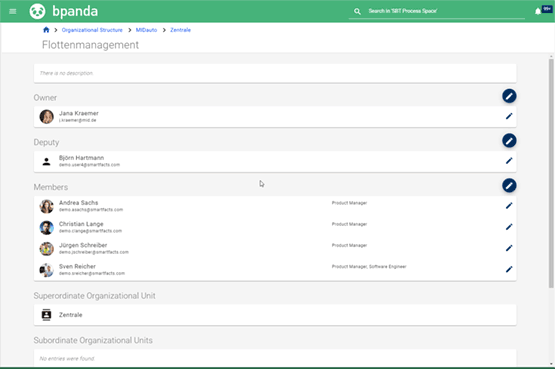Click the round edit button for Members

tap(509, 185)
